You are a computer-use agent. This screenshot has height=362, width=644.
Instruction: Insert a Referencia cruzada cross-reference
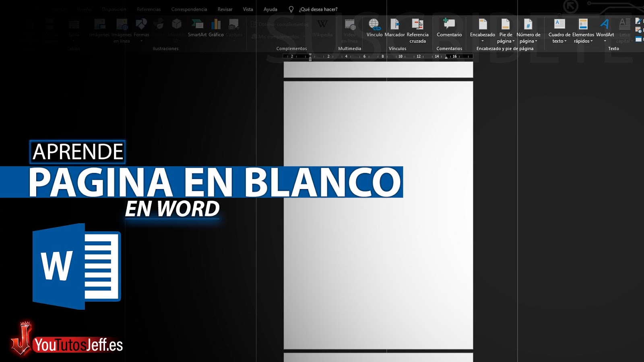coord(417,31)
